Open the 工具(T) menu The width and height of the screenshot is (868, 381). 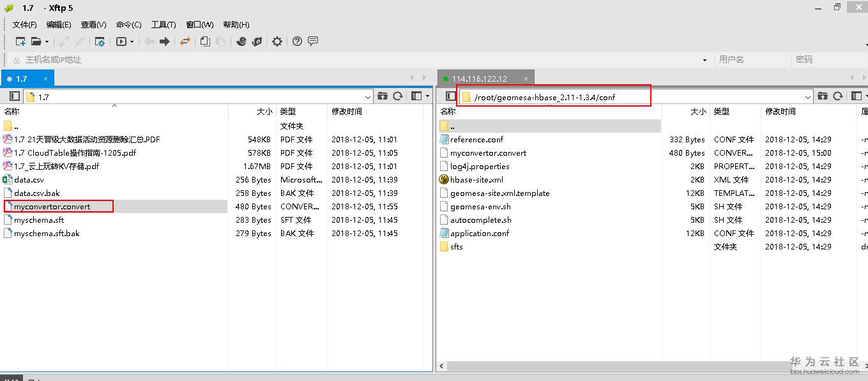[163, 25]
